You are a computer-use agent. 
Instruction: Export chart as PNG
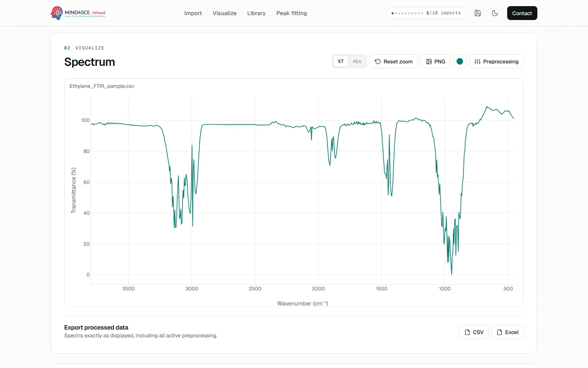tap(435, 61)
